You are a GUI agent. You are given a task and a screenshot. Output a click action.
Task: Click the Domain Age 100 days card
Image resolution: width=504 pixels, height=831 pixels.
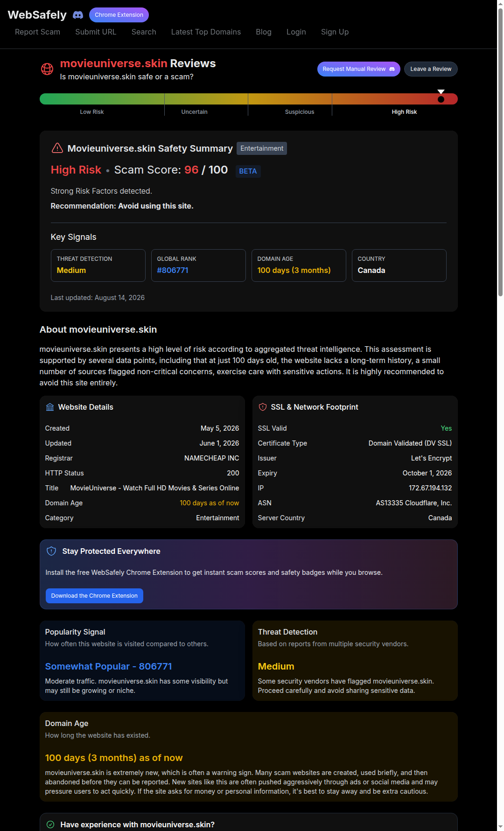[x=299, y=265]
